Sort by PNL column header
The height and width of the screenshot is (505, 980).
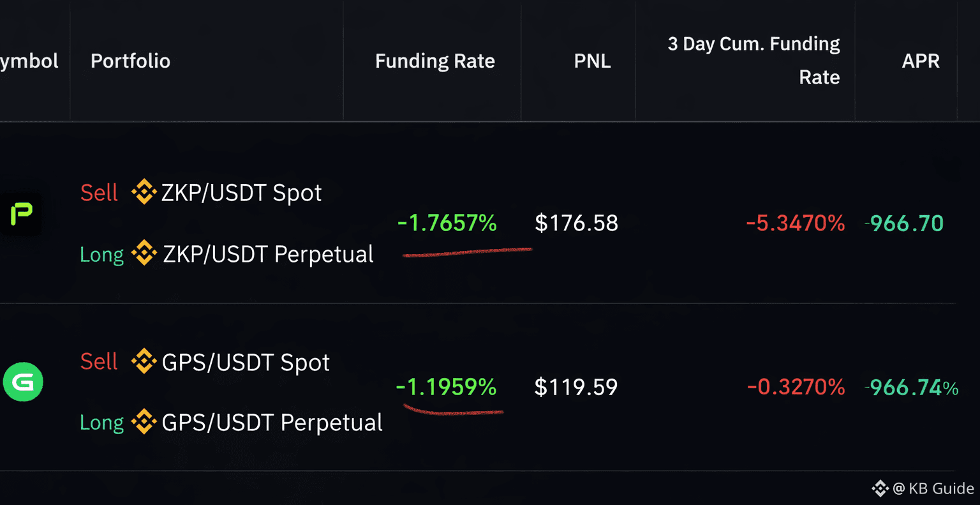click(x=592, y=61)
